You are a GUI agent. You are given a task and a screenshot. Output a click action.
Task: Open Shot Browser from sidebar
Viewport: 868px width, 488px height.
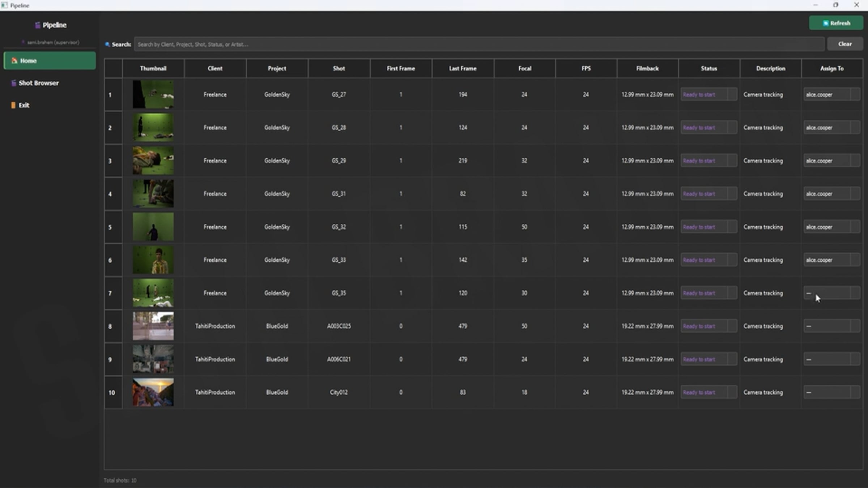coord(50,83)
